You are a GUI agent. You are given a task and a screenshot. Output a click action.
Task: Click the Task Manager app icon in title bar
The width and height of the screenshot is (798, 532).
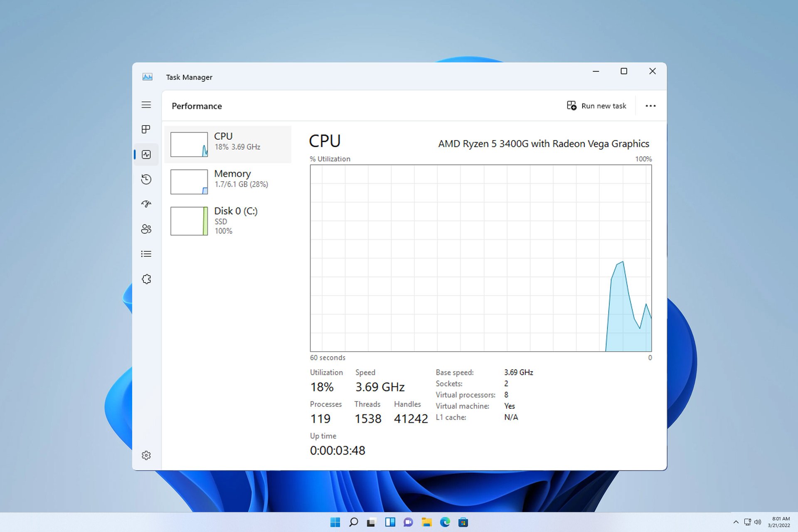148,77
